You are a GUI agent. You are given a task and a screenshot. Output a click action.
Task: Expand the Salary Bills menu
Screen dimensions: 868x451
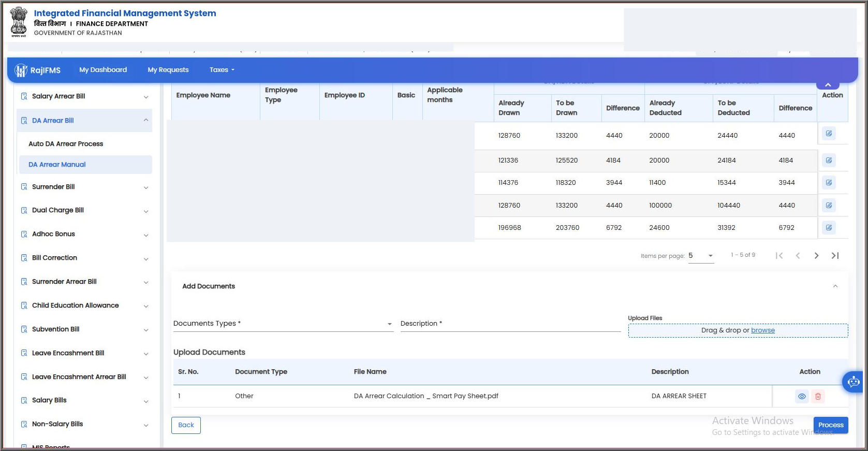(146, 401)
